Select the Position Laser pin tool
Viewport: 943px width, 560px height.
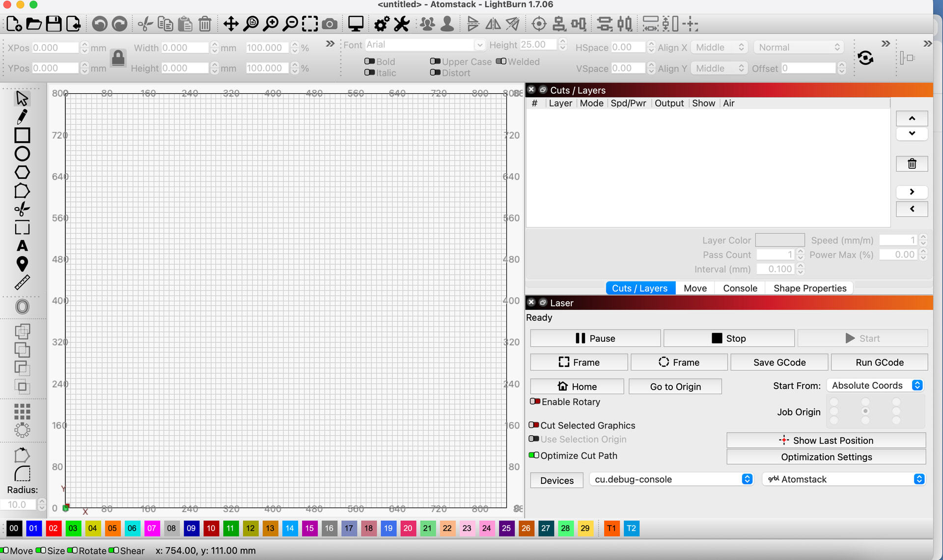[22, 264]
